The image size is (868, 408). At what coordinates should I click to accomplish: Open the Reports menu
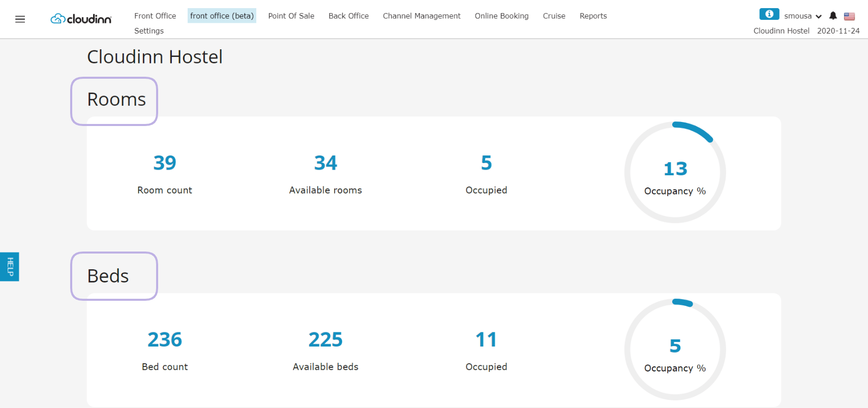[593, 16]
